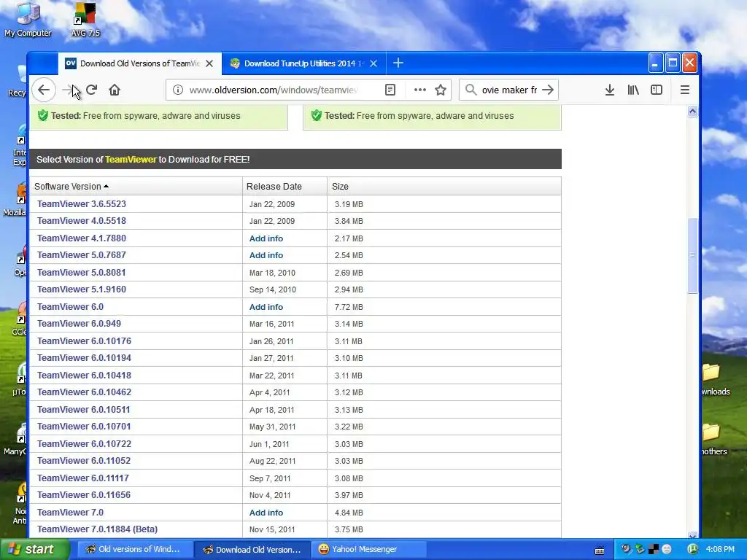This screenshot has height=560, width=747.
Task: Open TeamViewer 6.0.10701 link
Action: point(84,427)
